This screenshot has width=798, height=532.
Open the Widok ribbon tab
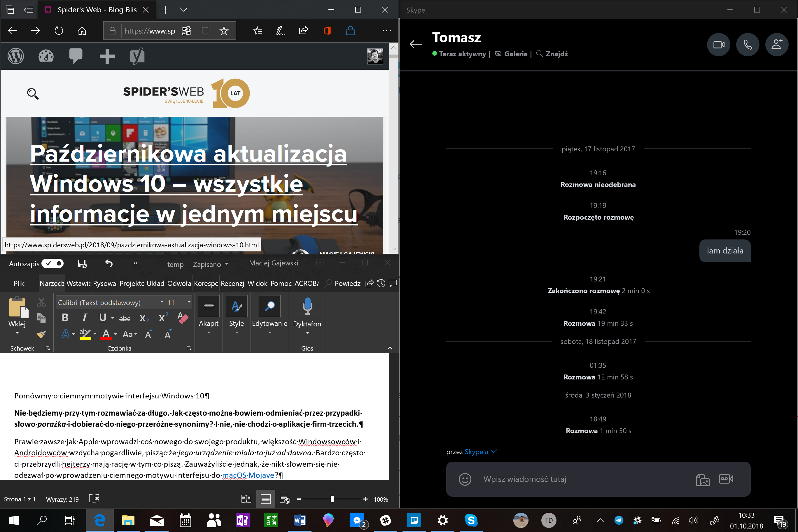258,283
